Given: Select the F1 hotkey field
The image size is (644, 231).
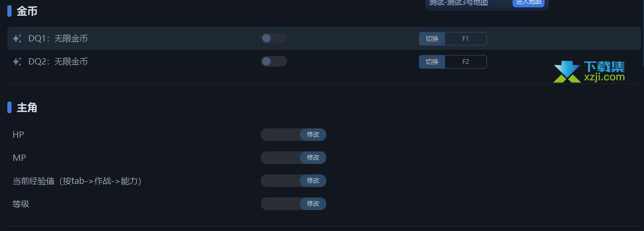Looking at the screenshot, I should pyautogui.click(x=465, y=39).
